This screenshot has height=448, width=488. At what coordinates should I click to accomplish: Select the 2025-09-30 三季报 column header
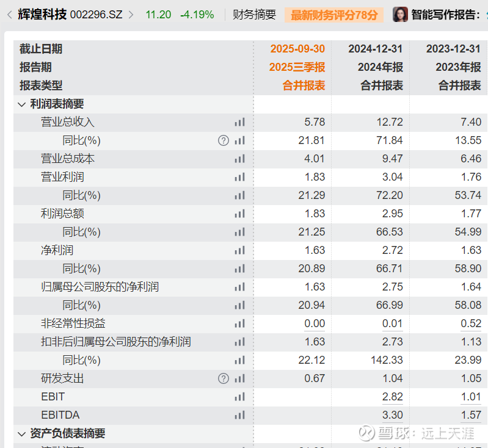click(297, 67)
